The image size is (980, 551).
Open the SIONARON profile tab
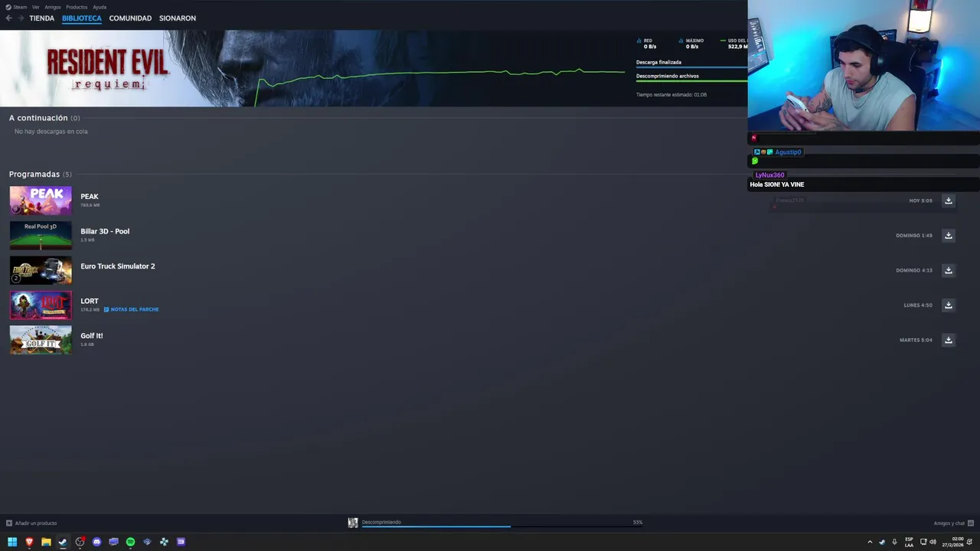[x=178, y=18]
